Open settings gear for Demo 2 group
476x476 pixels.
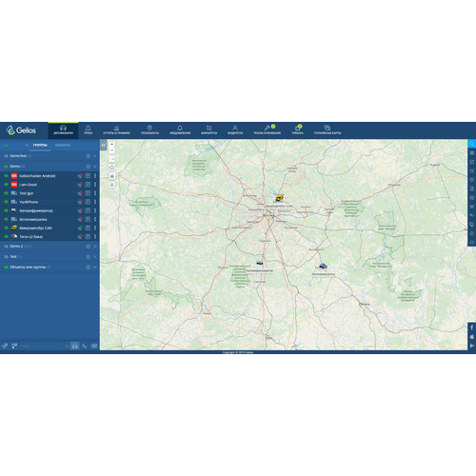(x=88, y=247)
